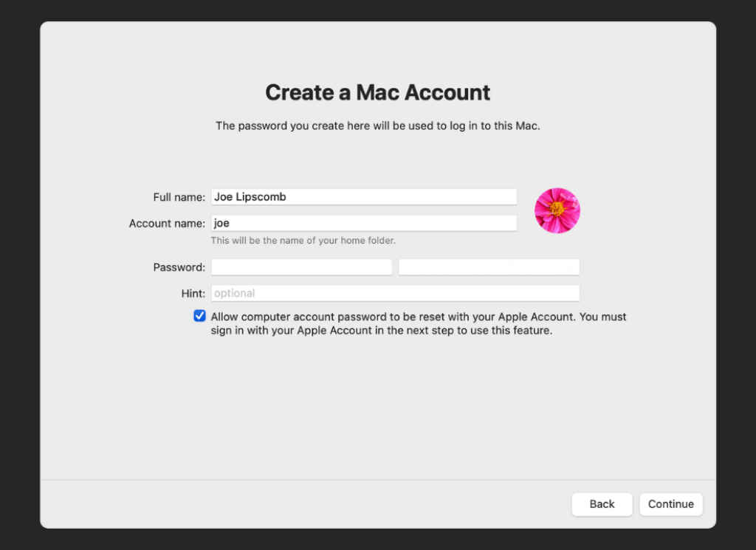Go back to the previous setup step
The width and height of the screenshot is (756, 550).
click(602, 504)
